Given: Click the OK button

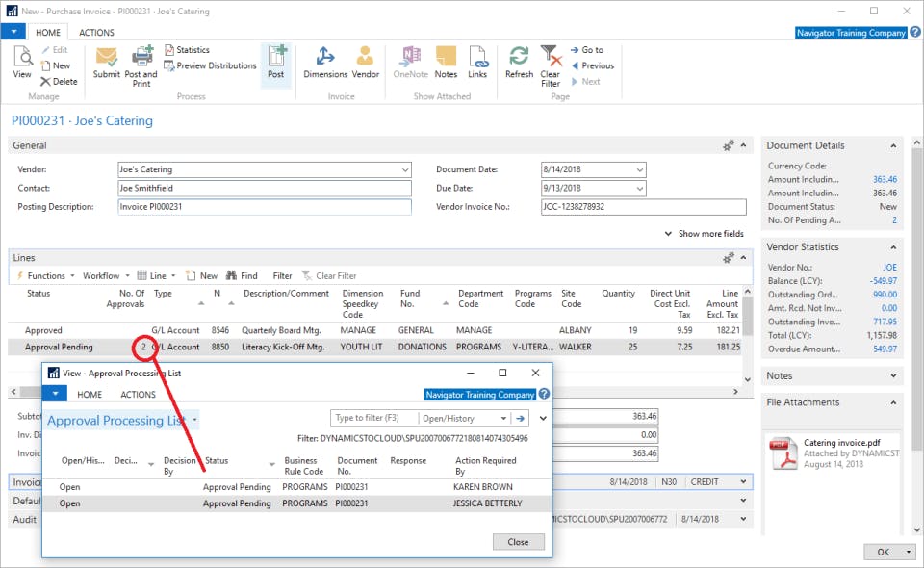Looking at the screenshot, I should [883, 552].
